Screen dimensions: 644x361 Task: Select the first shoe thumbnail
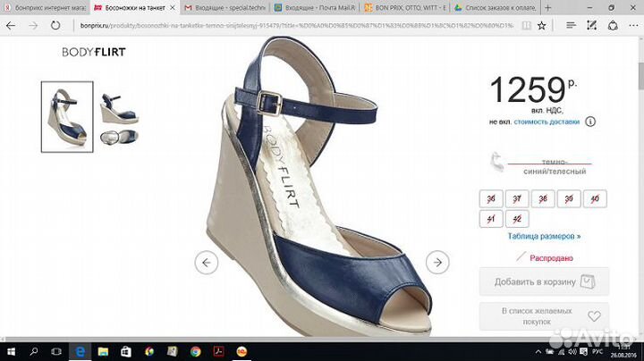[x=67, y=117]
